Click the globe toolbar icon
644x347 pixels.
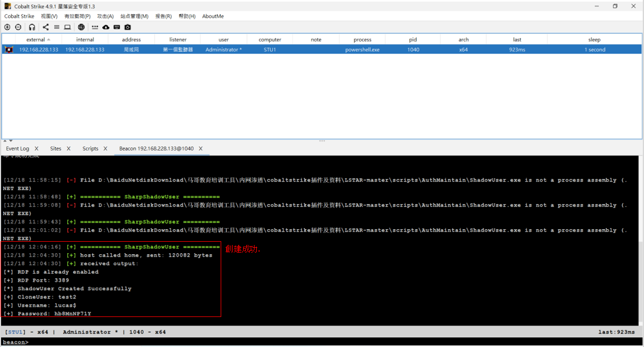click(x=81, y=27)
